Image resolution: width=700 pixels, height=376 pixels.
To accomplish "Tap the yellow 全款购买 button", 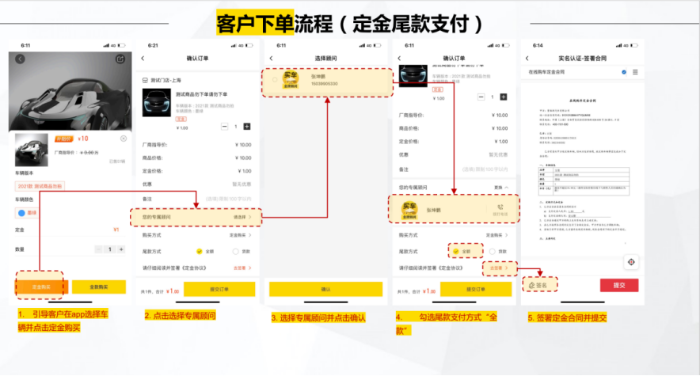I will tap(99, 287).
